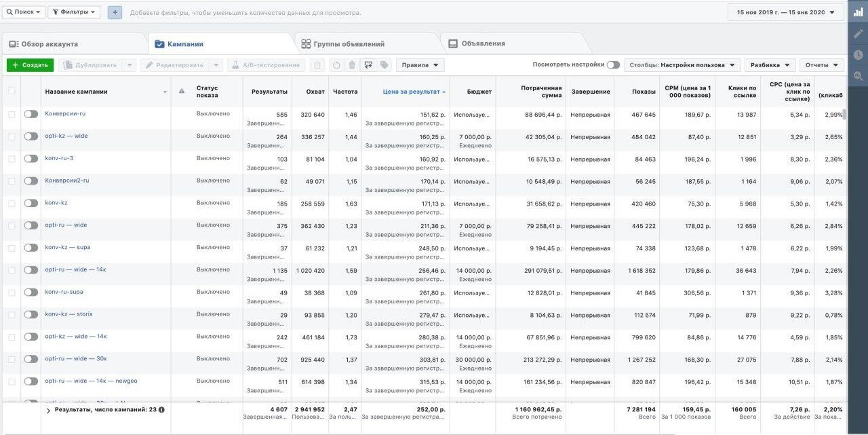Image resolution: width=868 pixels, height=435 pixels.
Task: Click the clipboard icon next to A/B test
Action: 317,65
